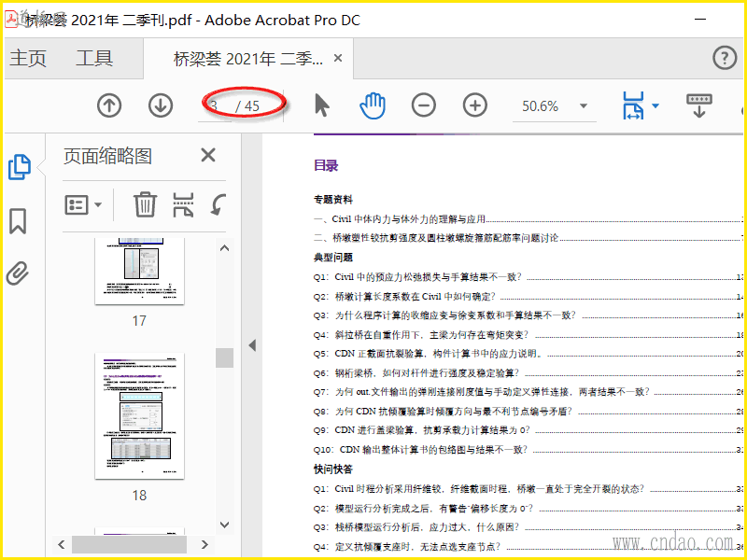Image resolution: width=747 pixels, height=560 pixels.
Task: Open Q7 out.文件输出的弹刚连接 entry
Action: 528,392
